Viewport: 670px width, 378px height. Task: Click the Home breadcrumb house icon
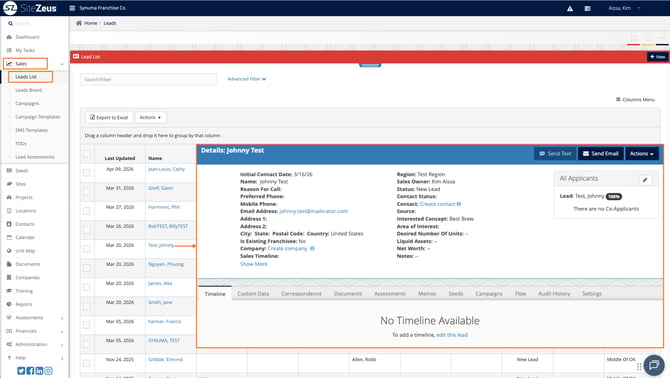pyautogui.click(x=79, y=23)
